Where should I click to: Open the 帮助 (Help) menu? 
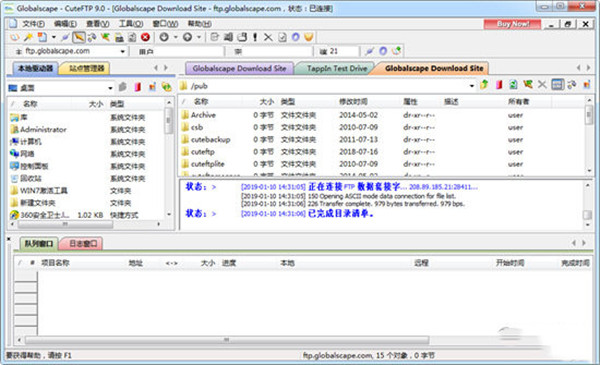[x=199, y=24]
